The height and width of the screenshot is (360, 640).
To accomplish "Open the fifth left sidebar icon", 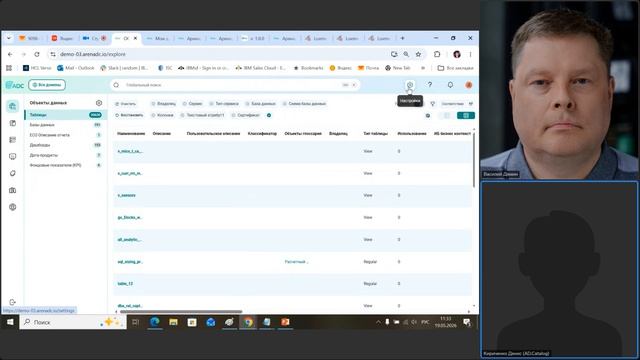I will [13, 173].
